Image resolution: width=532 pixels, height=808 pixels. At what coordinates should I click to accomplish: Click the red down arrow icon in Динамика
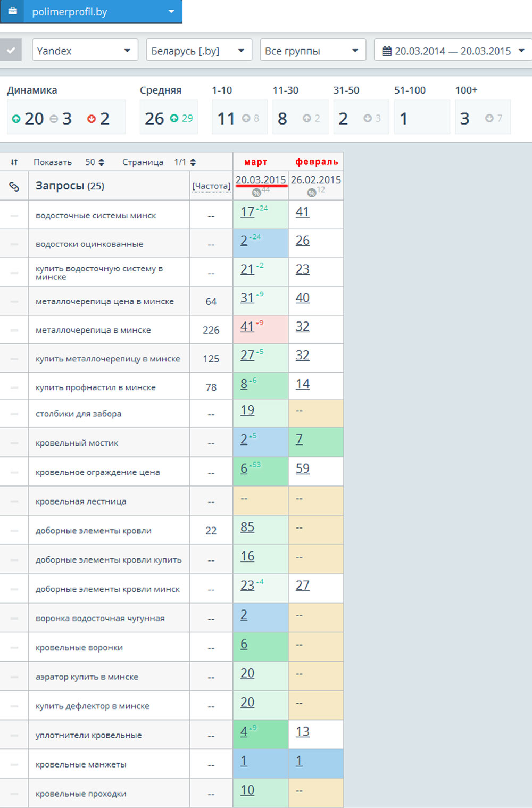pyautogui.click(x=92, y=119)
